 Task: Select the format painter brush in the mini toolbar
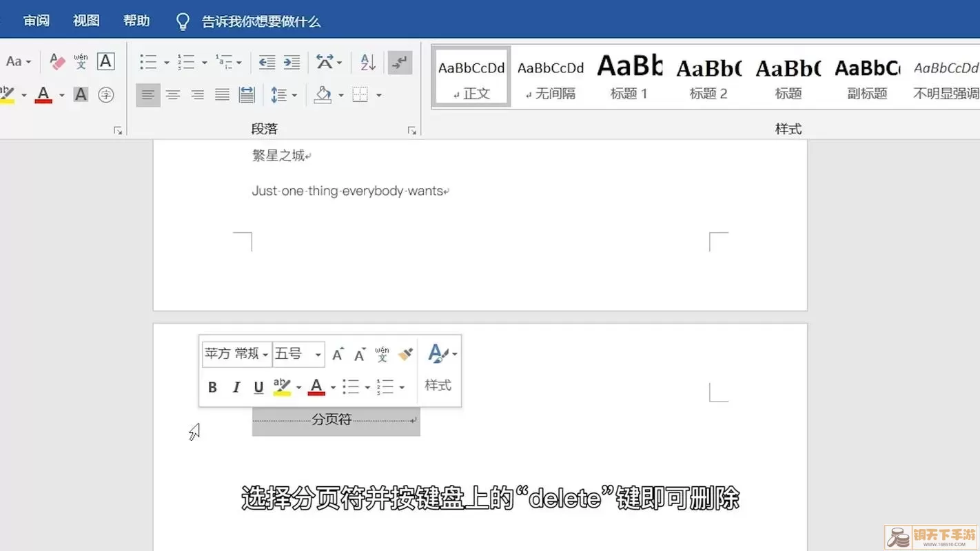tap(405, 354)
